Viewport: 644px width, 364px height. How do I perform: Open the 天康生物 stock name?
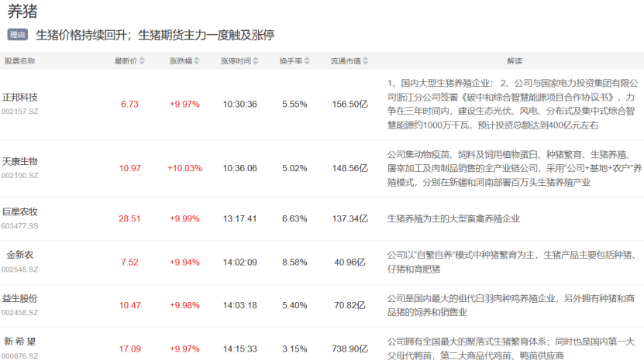coord(19,161)
